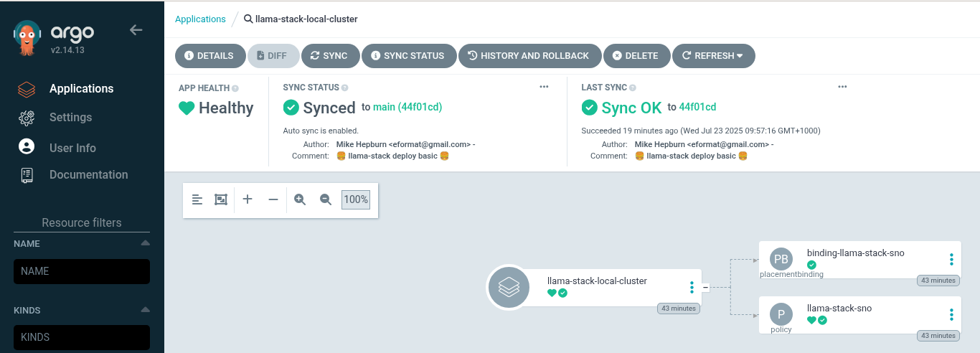This screenshot has height=353, width=980.
Task: Open Last Sync panel three-dot menu
Action: point(842,87)
